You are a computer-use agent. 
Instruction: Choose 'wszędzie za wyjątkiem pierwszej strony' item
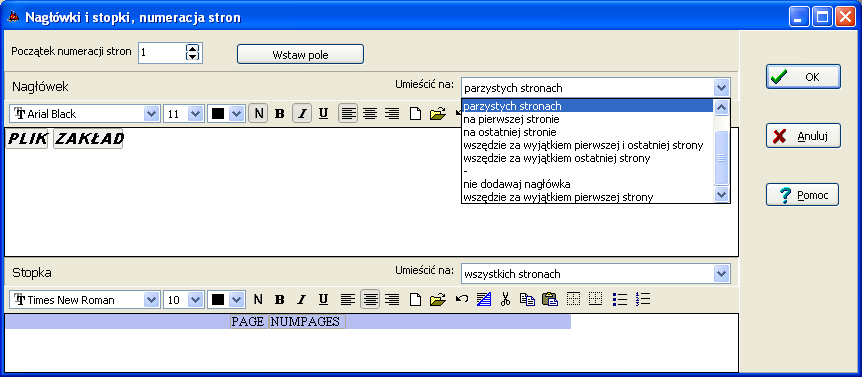click(587, 197)
